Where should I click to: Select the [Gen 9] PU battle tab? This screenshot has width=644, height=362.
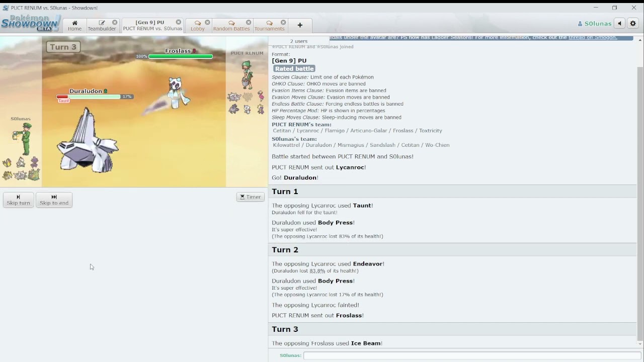point(152,26)
